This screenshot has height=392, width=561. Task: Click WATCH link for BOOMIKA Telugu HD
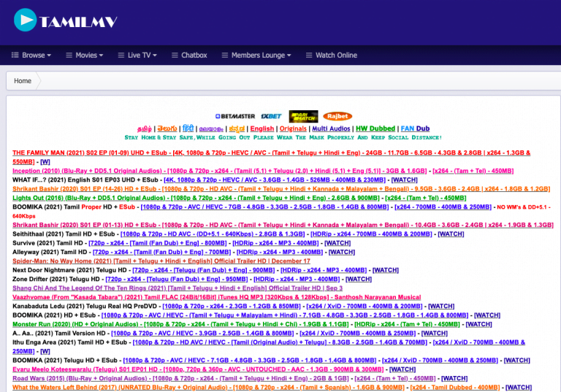point(517,360)
